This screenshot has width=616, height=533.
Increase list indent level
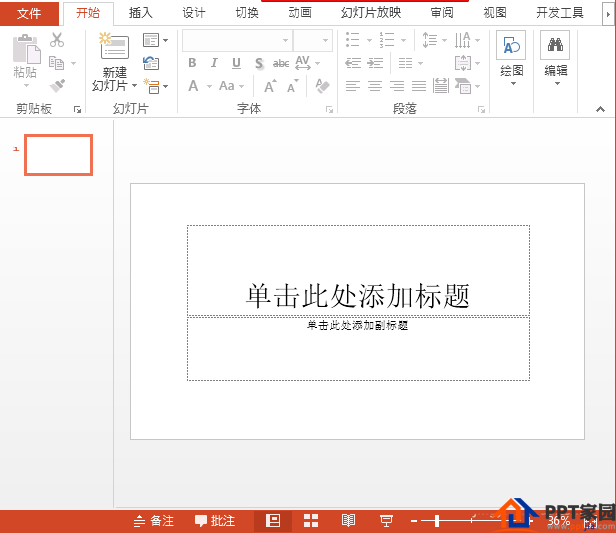tap(375, 63)
